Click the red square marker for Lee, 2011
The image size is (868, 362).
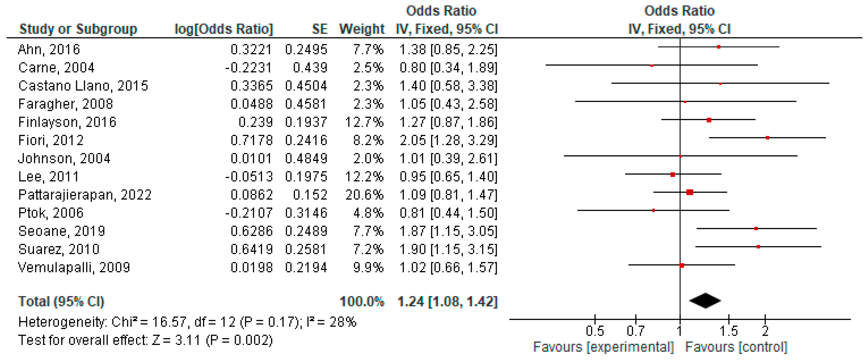click(673, 175)
